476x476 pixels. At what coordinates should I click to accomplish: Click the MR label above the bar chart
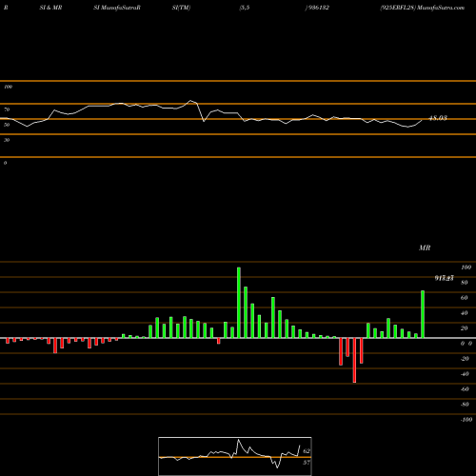click(425, 248)
